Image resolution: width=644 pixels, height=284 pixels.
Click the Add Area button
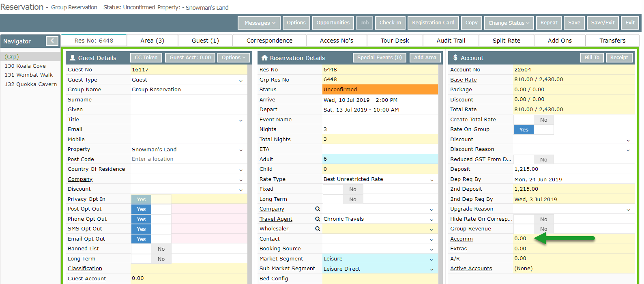coord(425,58)
